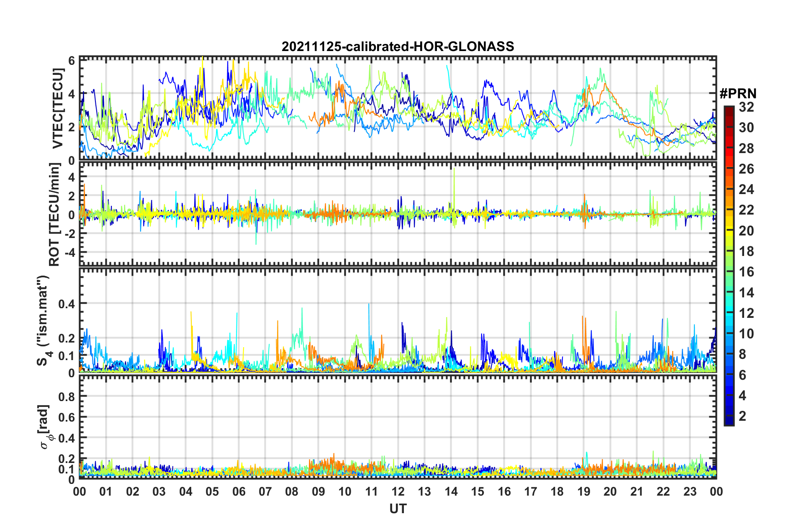Pick the 19 hour tick on the UT axis
Viewport: 796px width, 532px height.
[x=584, y=491]
